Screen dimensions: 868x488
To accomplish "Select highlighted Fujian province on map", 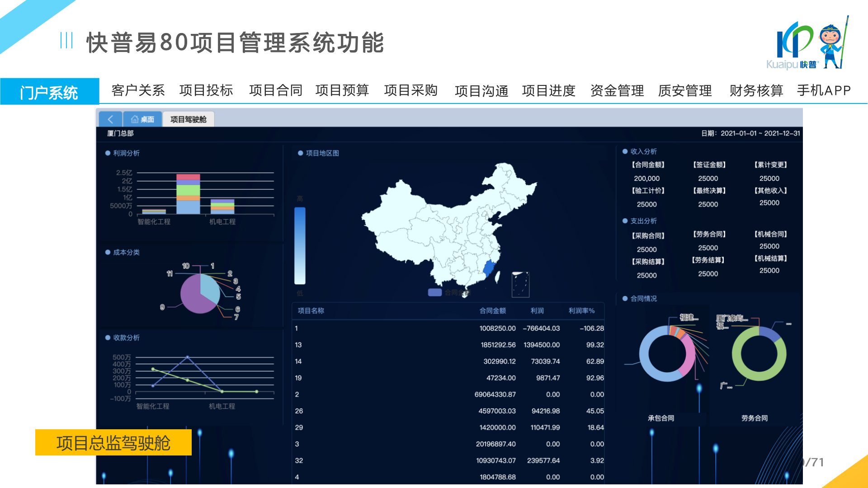I will pos(489,269).
